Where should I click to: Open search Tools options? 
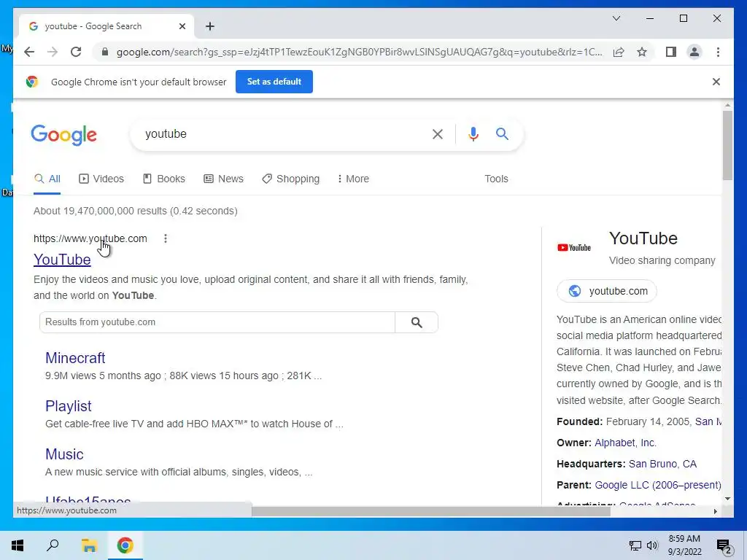pyautogui.click(x=496, y=179)
